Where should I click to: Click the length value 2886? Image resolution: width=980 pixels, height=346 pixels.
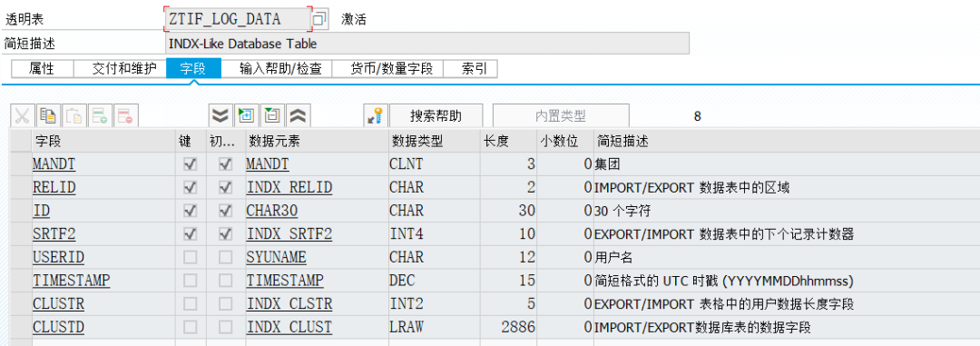[519, 327]
